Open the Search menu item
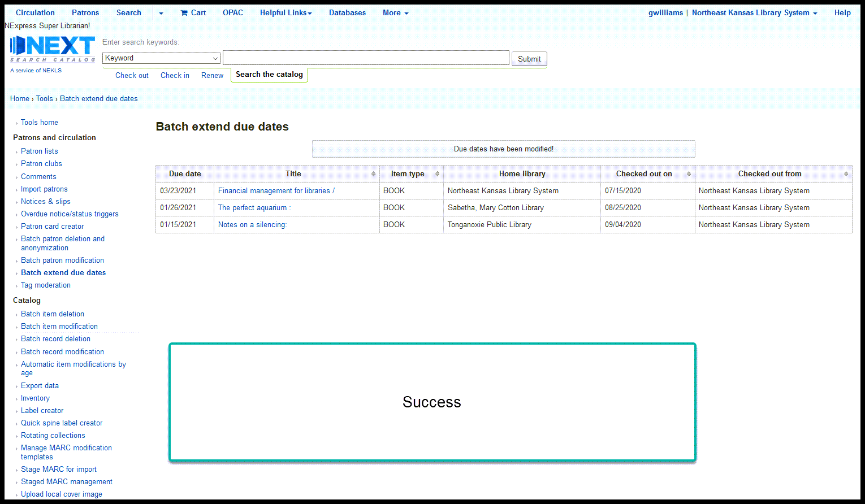The width and height of the screenshot is (865, 504). [x=129, y=12]
